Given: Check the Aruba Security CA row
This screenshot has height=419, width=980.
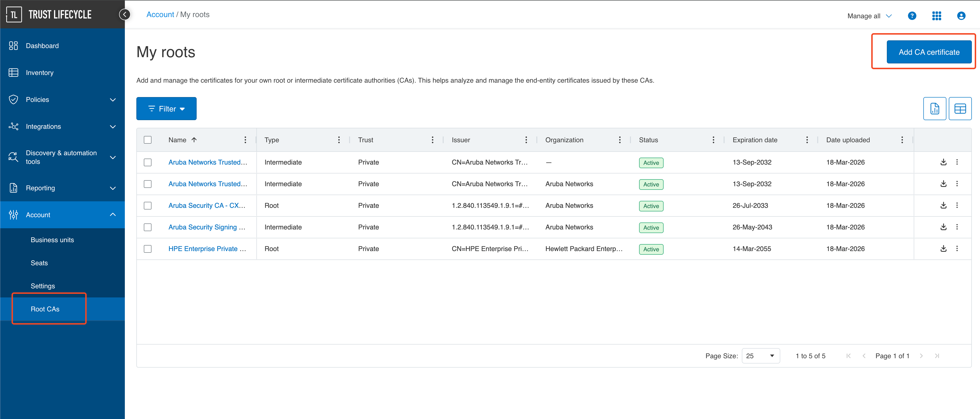Looking at the screenshot, I should pyautogui.click(x=148, y=206).
